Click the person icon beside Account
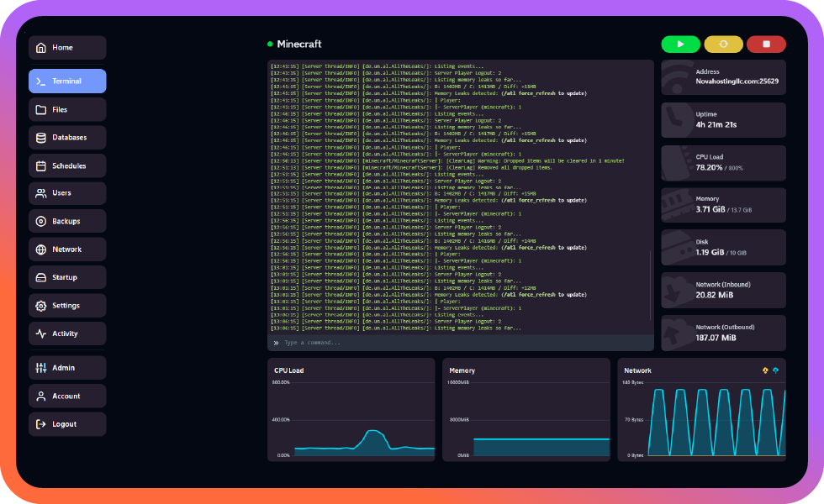 41,396
